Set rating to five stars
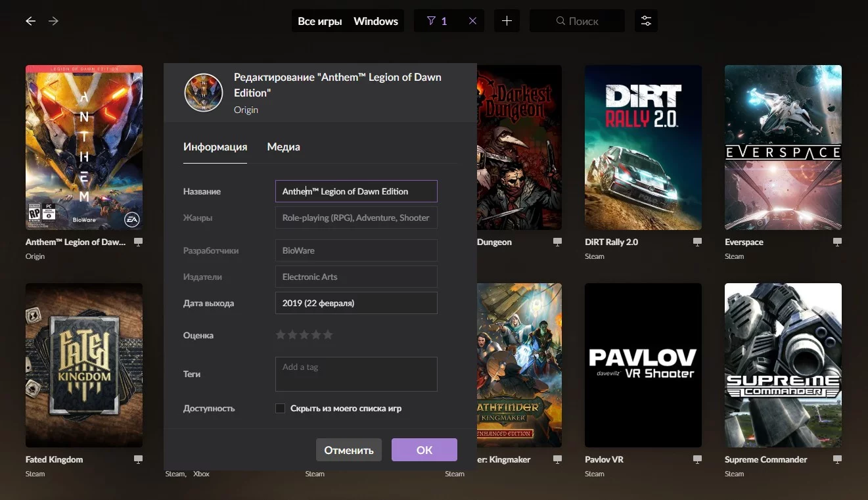Viewport: 868px width, 500px height. tap(328, 335)
